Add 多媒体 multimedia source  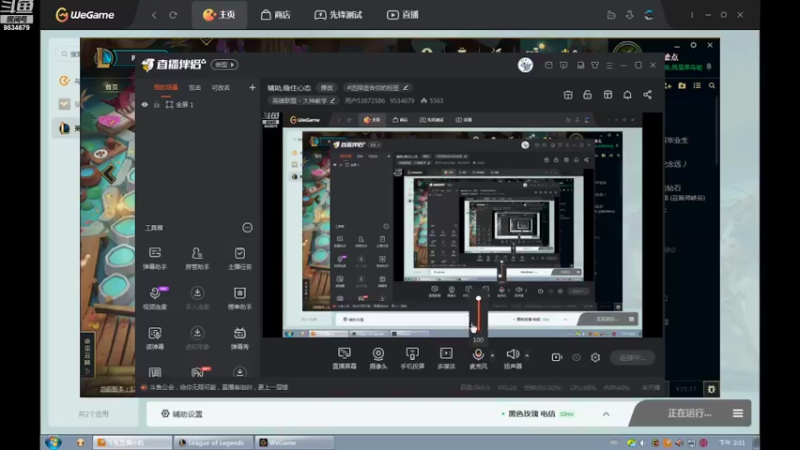(x=446, y=358)
